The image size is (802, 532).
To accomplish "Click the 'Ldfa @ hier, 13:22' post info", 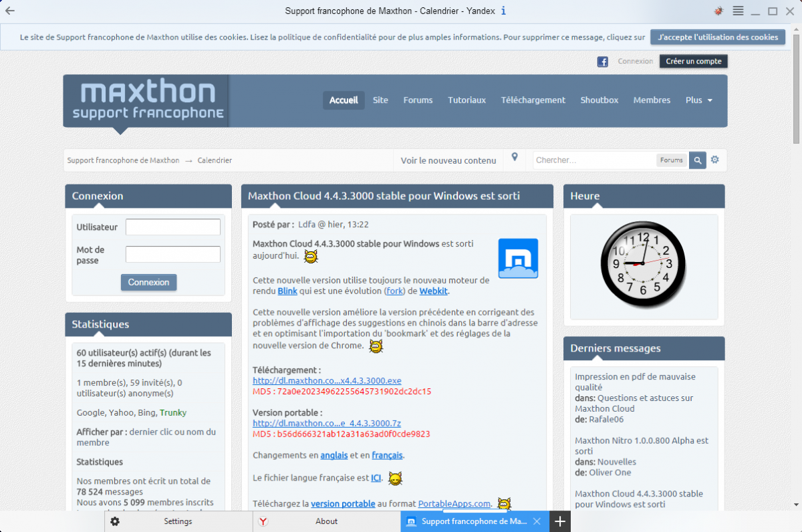I will coord(333,225).
